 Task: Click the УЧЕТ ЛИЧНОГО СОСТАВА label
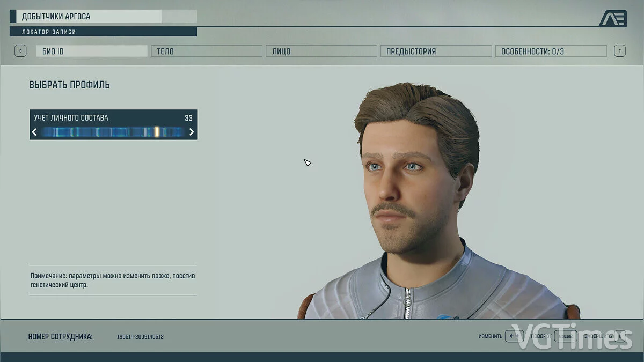pyautogui.click(x=71, y=118)
